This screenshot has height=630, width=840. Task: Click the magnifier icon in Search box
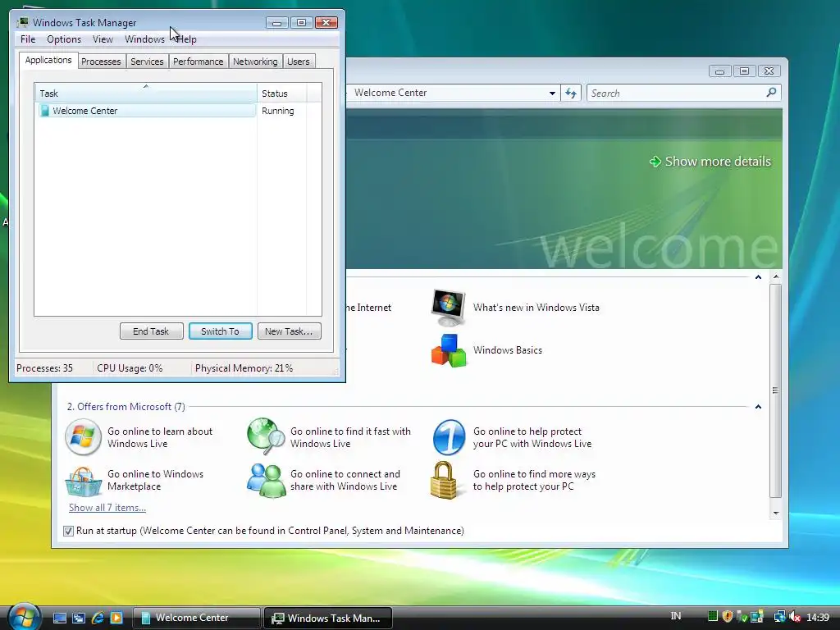(x=771, y=93)
